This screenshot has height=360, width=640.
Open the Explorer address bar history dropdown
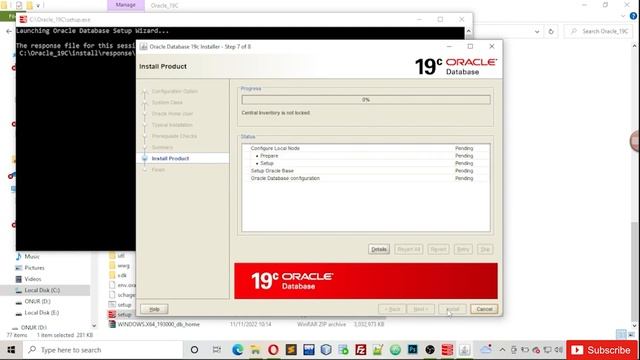[x=537, y=31]
